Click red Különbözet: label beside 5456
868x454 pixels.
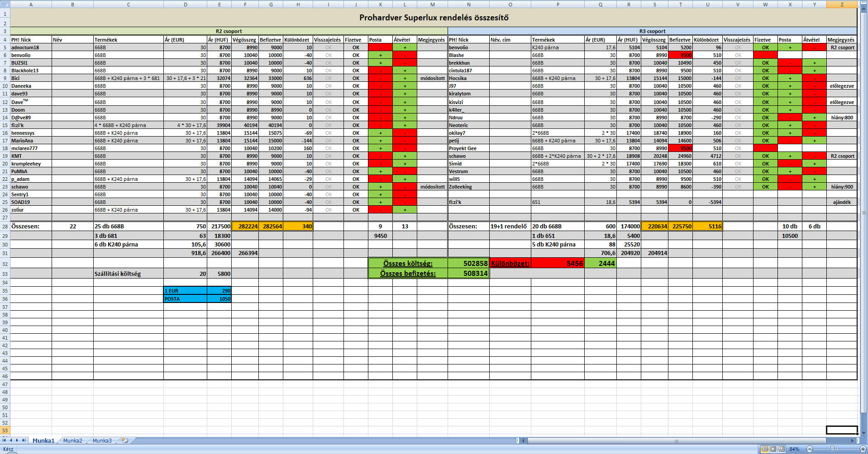pos(510,263)
